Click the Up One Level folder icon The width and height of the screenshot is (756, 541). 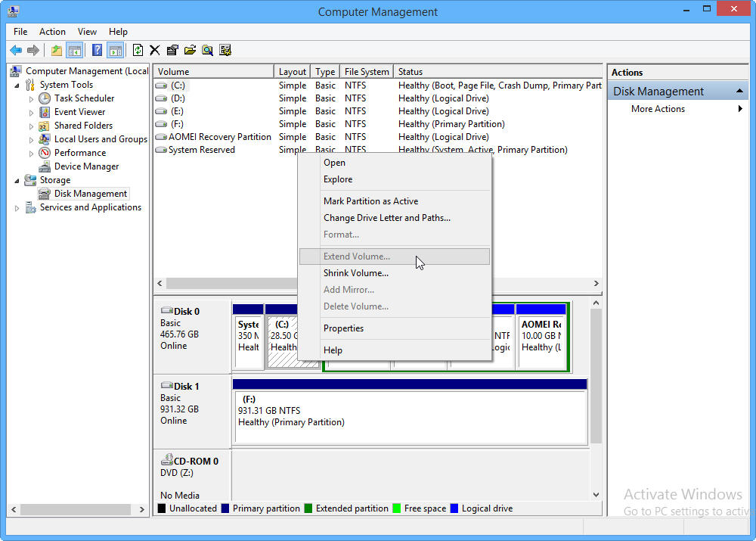point(57,51)
